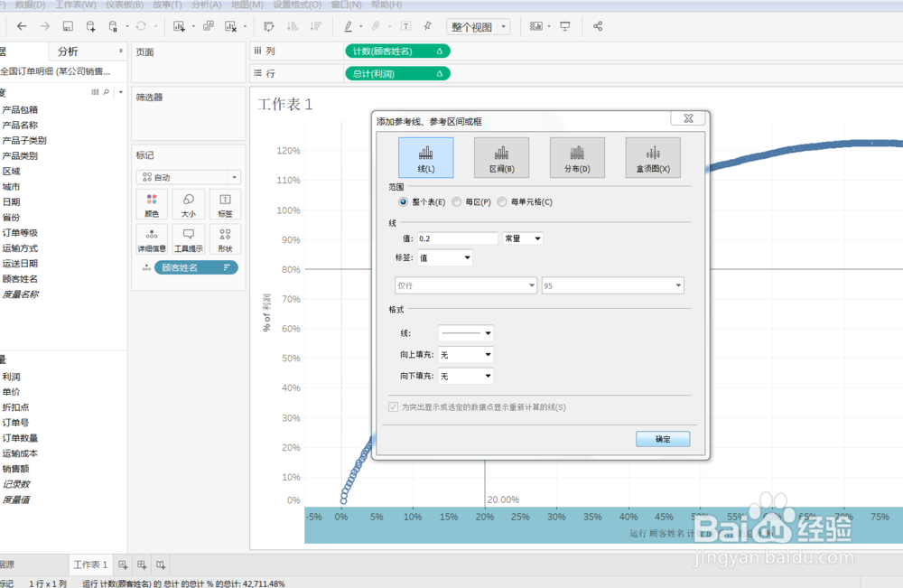Open the 仅行 dropdown
This screenshot has height=588, width=903.
[x=466, y=285]
